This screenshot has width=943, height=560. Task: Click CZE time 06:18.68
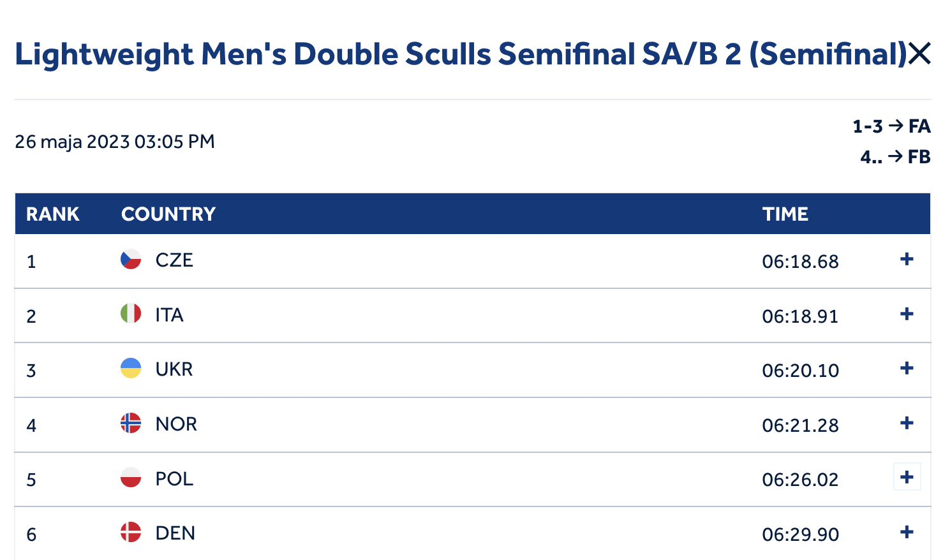[800, 262]
